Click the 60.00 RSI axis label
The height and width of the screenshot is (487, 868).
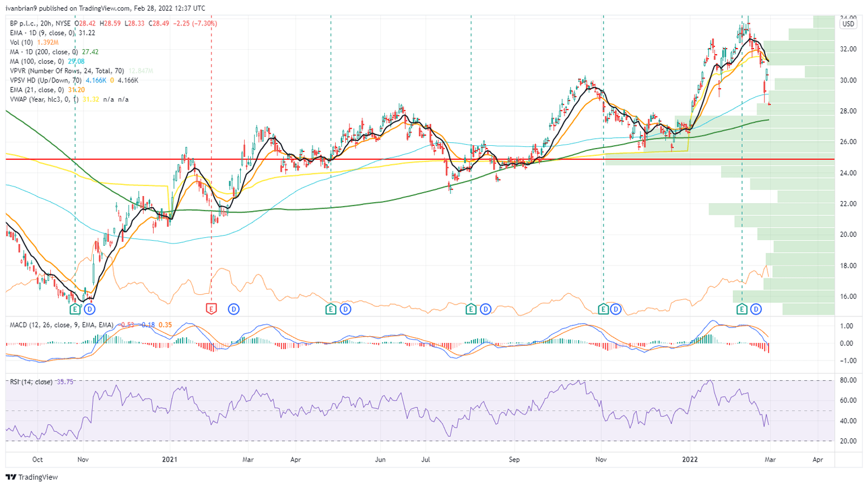pos(848,401)
